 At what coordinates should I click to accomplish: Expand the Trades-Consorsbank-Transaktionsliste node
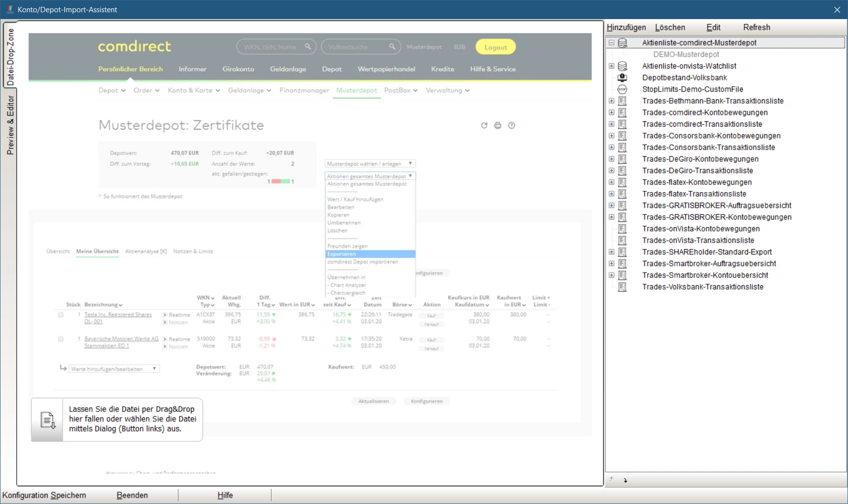click(612, 147)
